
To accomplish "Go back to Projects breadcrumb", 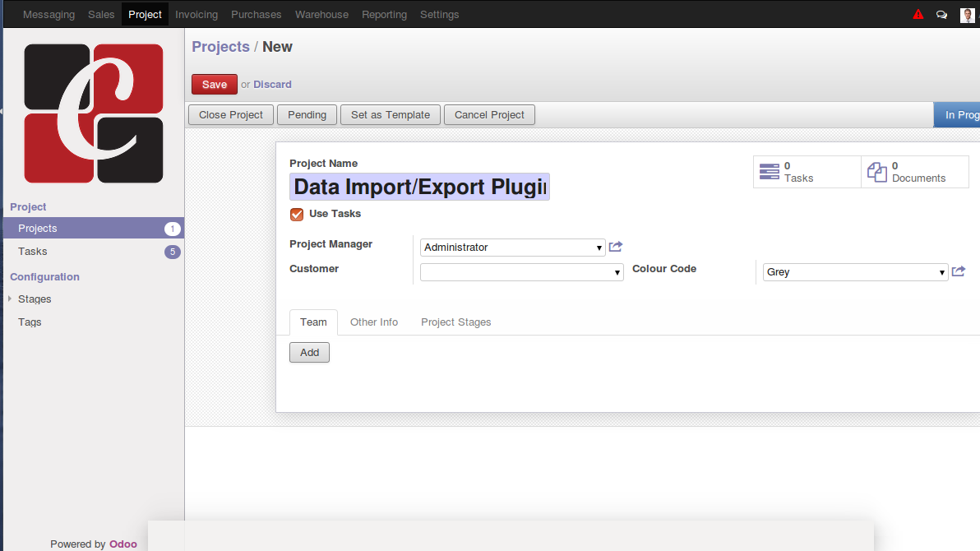I will coord(220,47).
